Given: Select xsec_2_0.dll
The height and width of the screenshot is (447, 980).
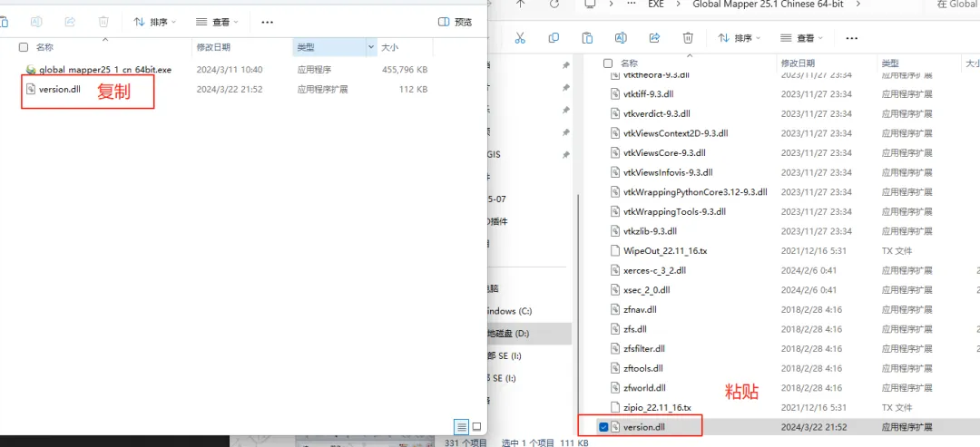Looking at the screenshot, I should click(647, 289).
